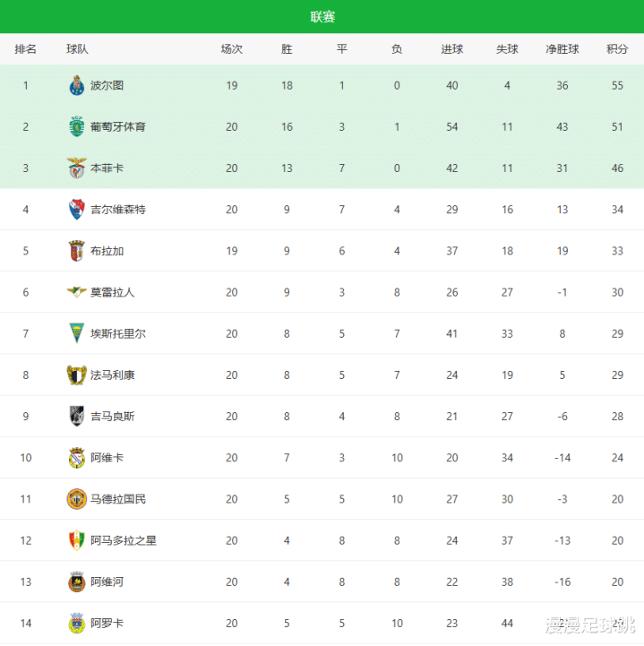Viewport: 644px width, 646px height.
Task: Click the 排名 column header
Action: [26, 49]
